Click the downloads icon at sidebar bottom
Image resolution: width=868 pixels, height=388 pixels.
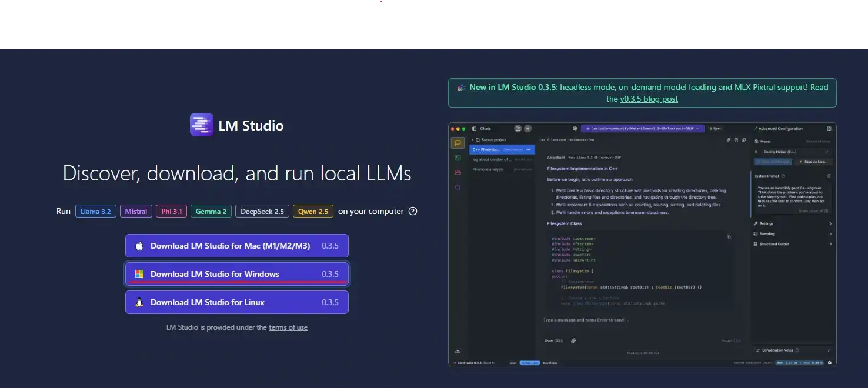point(458,351)
